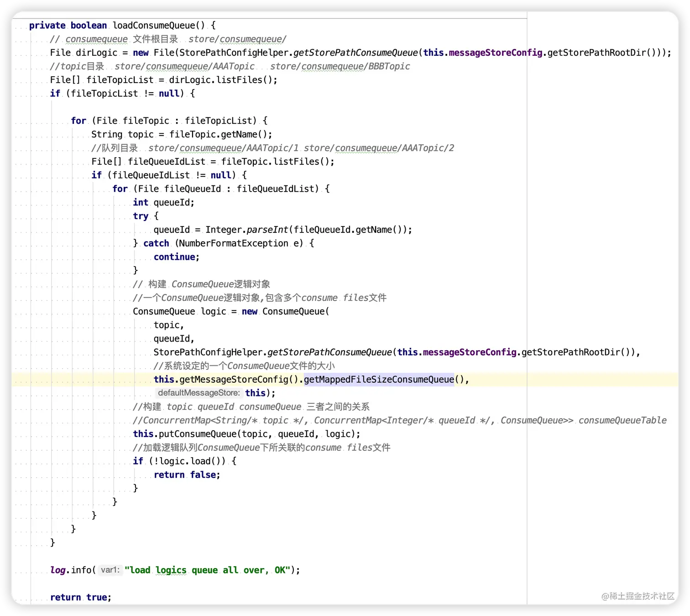The width and height of the screenshot is (690, 616).
Task: Click the 'int queueId;' declaration
Action: tap(163, 202)
